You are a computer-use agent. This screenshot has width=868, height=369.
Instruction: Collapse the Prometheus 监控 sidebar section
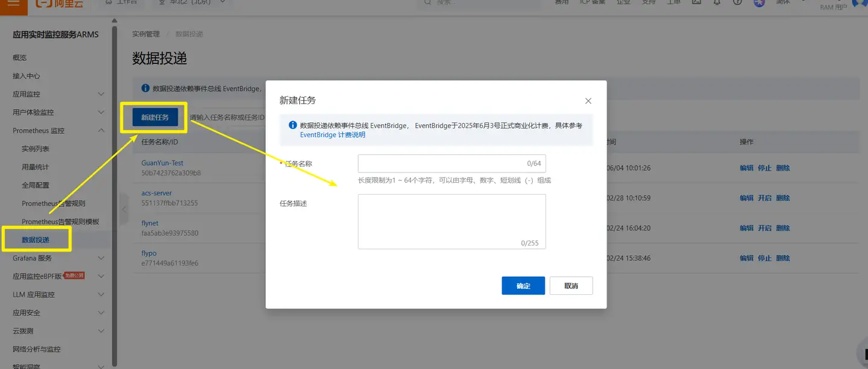click(x=101, y=130)
